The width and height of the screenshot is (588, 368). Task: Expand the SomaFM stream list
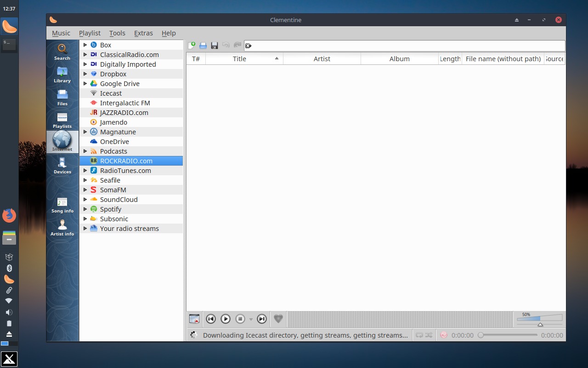pos(85,190)
